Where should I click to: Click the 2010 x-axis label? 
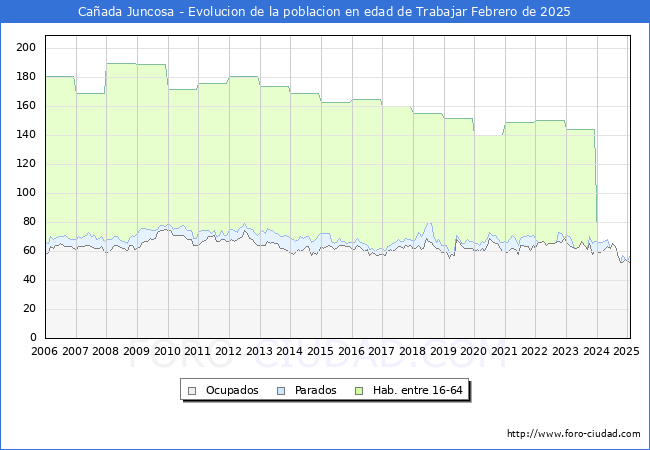point(167,351)
